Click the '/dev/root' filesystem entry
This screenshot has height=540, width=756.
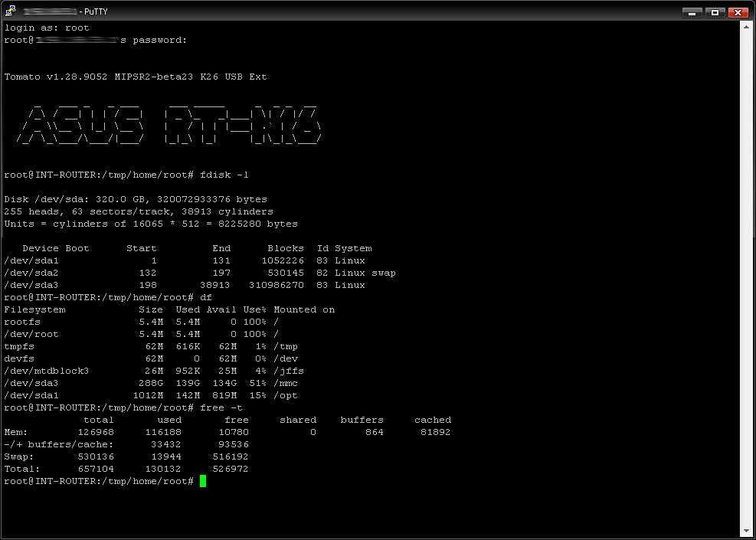(31, 335)
